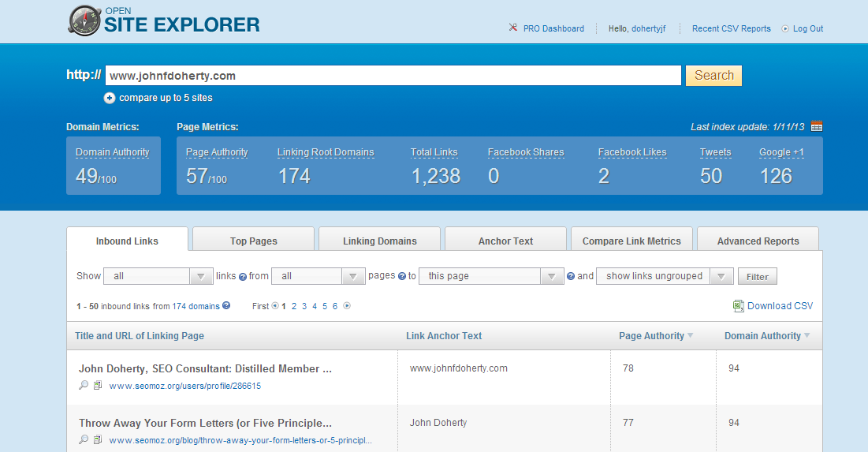The image size is (868, 452).
Task: Click 'compare up to 5 sites' link
Action: click(166, 98)
